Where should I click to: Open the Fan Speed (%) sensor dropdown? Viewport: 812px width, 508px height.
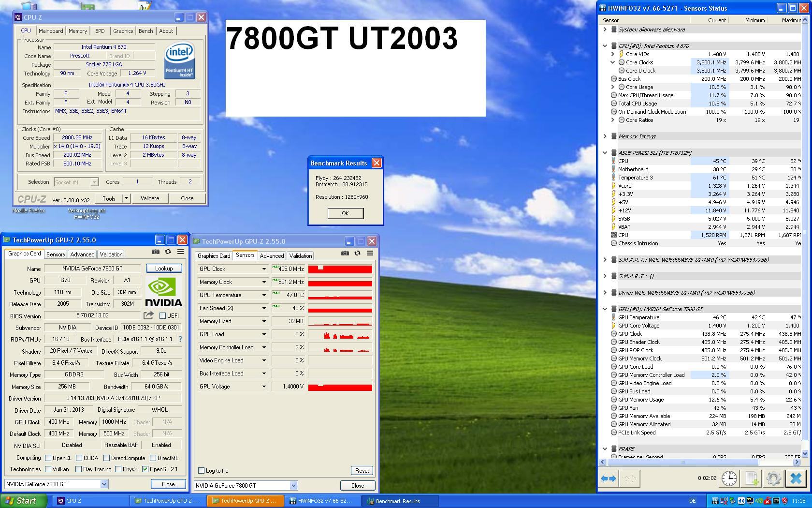(x=264, y=308)
